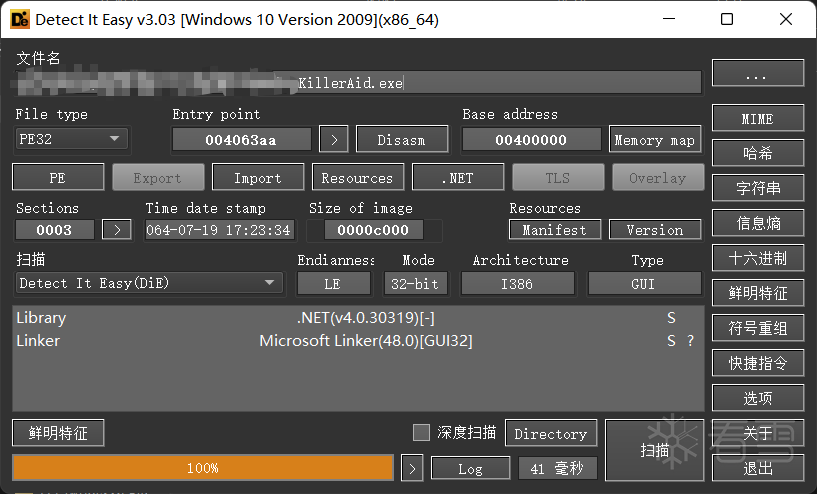Open the .NET button
This screenshot has width=817, height=494.
[458, 178]
